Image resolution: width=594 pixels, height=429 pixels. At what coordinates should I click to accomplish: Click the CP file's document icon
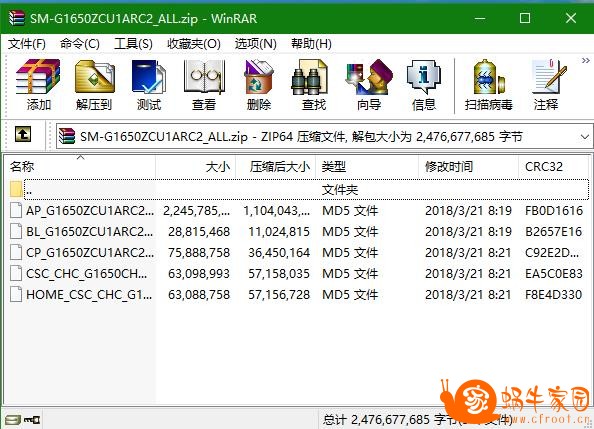[16, 252]
